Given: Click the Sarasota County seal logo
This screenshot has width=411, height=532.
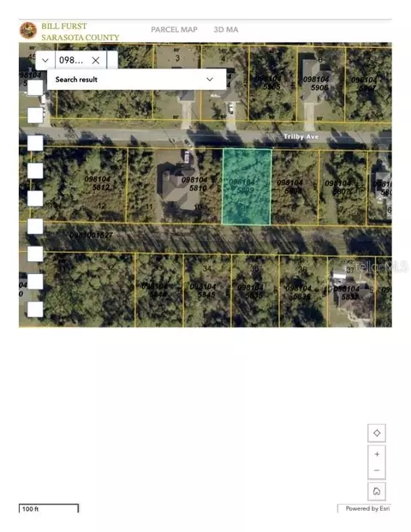Looking at the screenshot, I should (28, 31).
